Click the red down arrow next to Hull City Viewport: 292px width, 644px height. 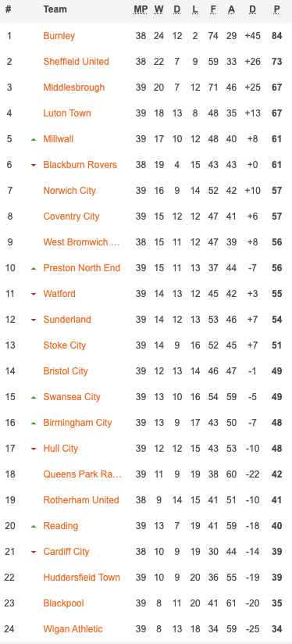point(34,449)
